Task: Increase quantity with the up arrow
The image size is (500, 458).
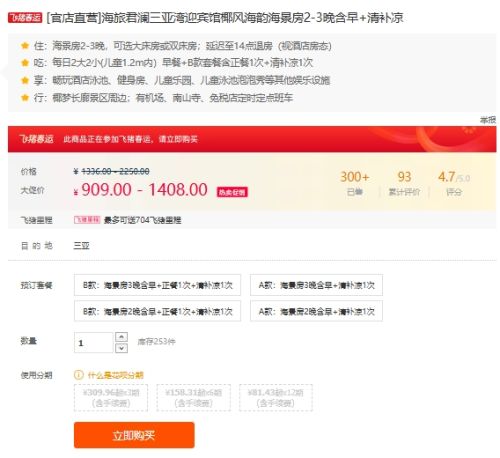Action: pyautogui.click(x=121, y=337)
